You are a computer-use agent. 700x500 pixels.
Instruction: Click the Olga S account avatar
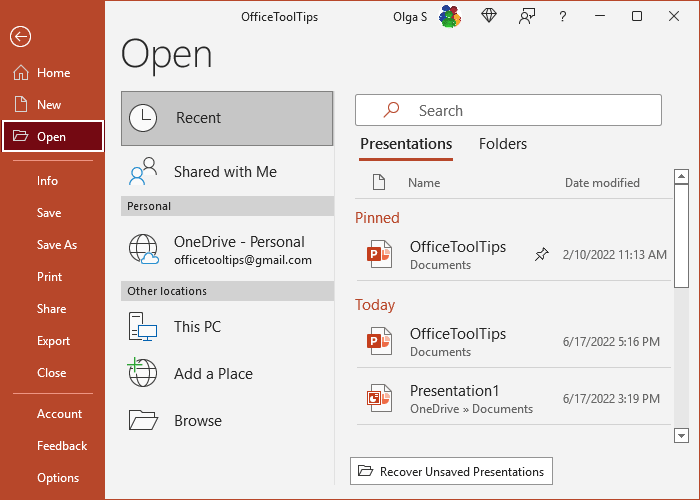[450, 17]
